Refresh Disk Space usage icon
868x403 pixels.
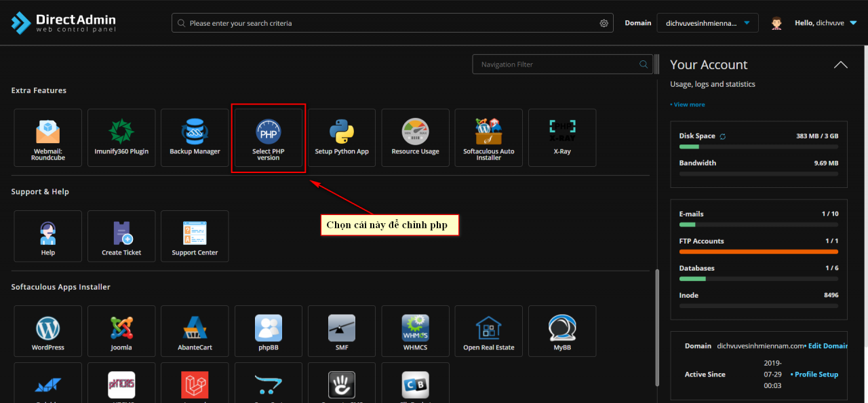point(722,136)
